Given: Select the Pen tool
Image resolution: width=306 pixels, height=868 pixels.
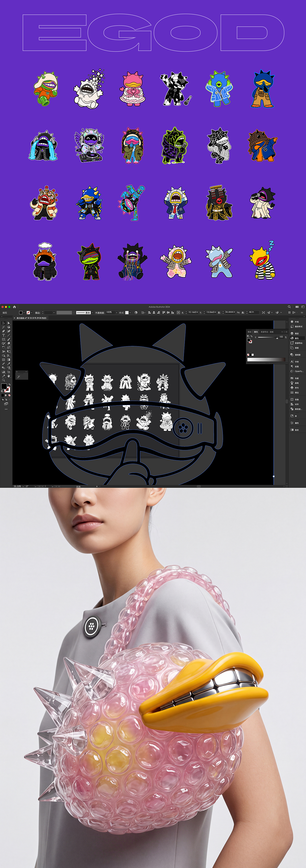Looking at the screenshot, I should pos(3,331).
